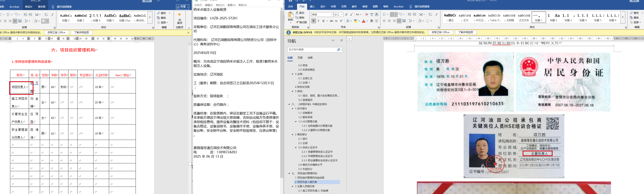Apply subscript in right Word ribbon
644x194 pixels.
(336, 21)
